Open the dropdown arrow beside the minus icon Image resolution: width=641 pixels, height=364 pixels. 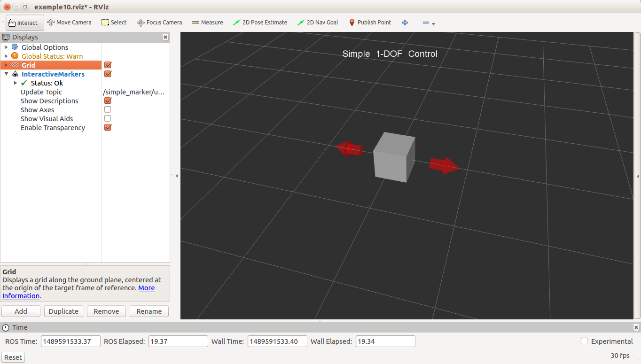pyautogui.click(x=433, y=24)
